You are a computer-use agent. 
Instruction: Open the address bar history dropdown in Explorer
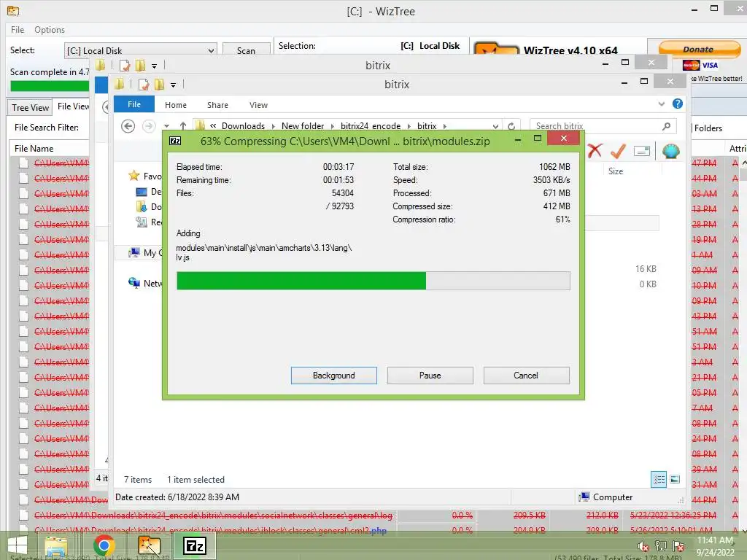(x=495, y=126)
